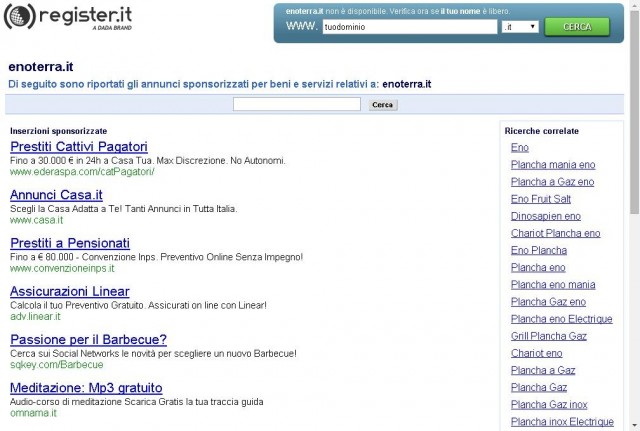Open related search Chariot eno

[537, 353]
